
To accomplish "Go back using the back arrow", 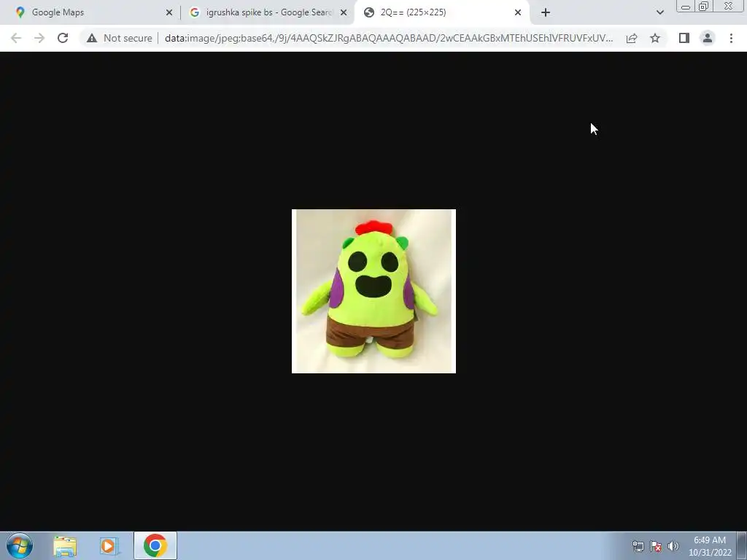I will (x=16, y=38).
